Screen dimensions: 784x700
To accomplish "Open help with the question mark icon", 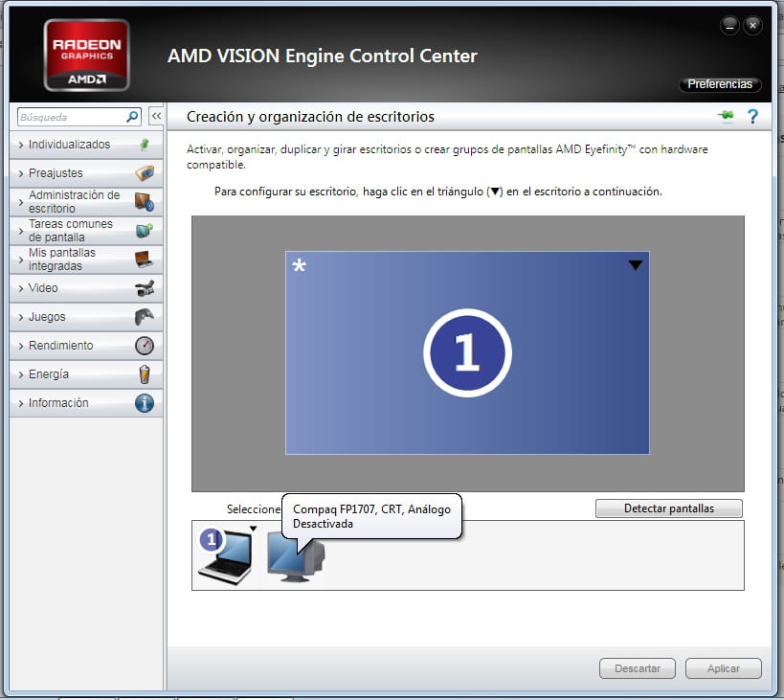I will pyautogui.click(x=752, y=116).
